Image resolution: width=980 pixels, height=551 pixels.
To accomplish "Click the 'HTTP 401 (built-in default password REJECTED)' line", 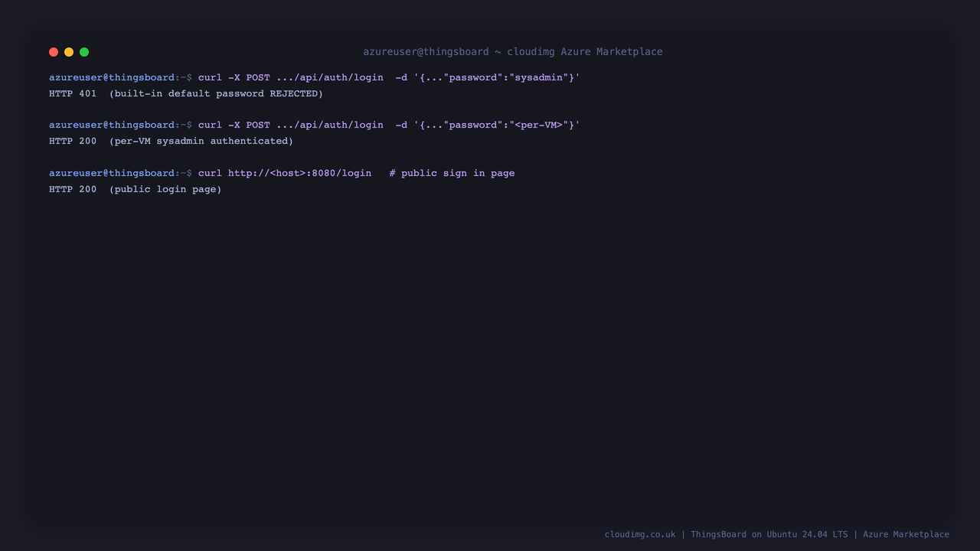I will [186, 93].
